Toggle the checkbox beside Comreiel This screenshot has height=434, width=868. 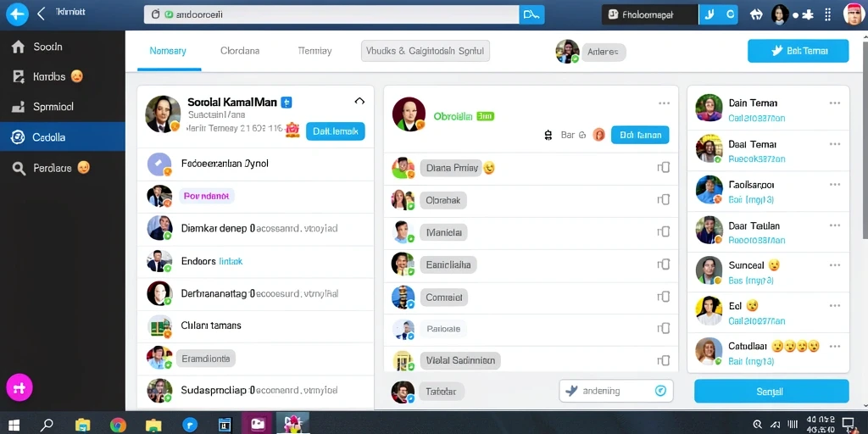click(663, 297)
